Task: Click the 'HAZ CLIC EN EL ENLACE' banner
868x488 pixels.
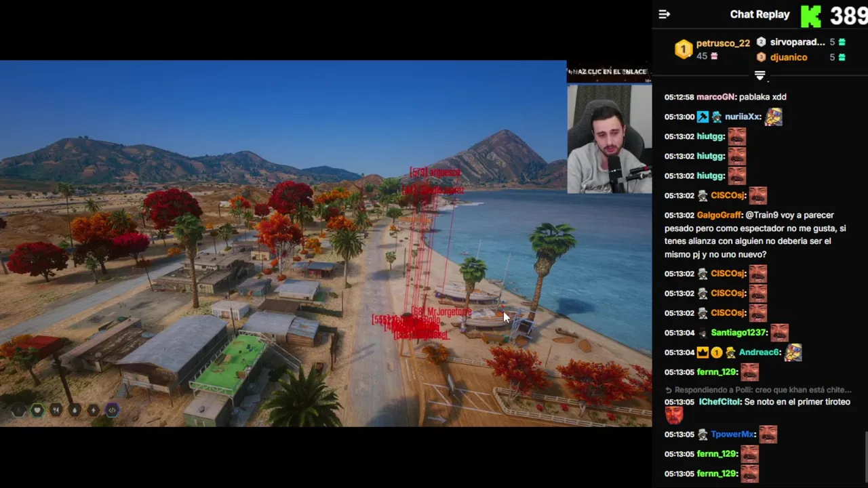Action: pyautogui.click(x=609, y=71)
